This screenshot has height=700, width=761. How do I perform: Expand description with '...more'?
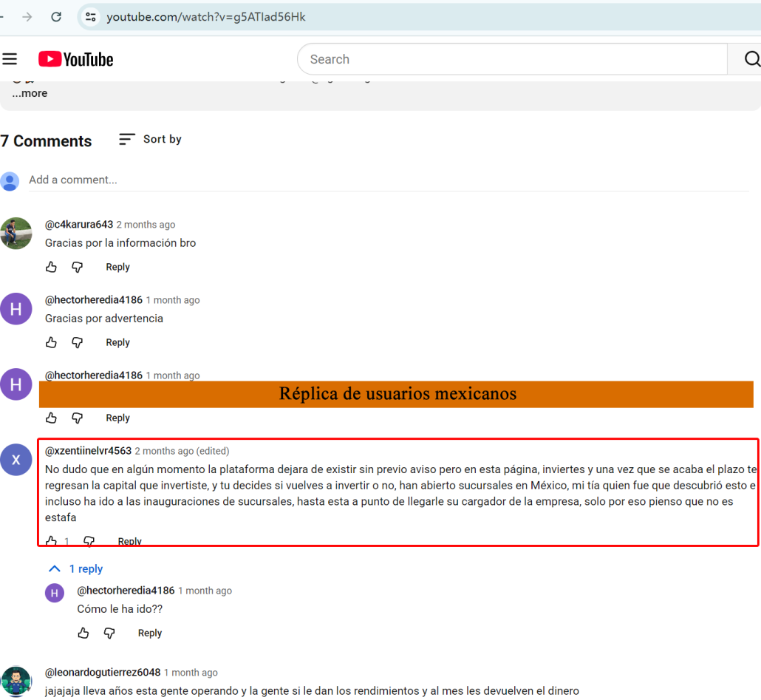(30, 93)
